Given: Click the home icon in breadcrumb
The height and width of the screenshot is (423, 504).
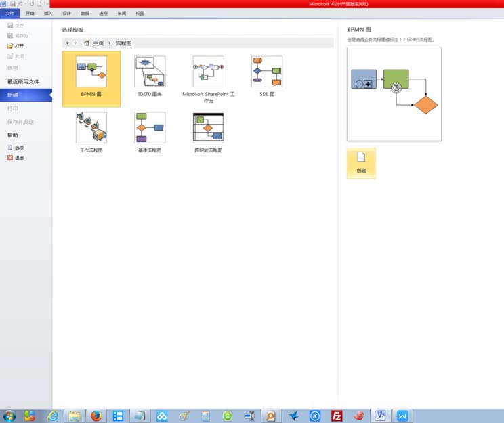Looking at the screenshot, I should pos(87,43).
